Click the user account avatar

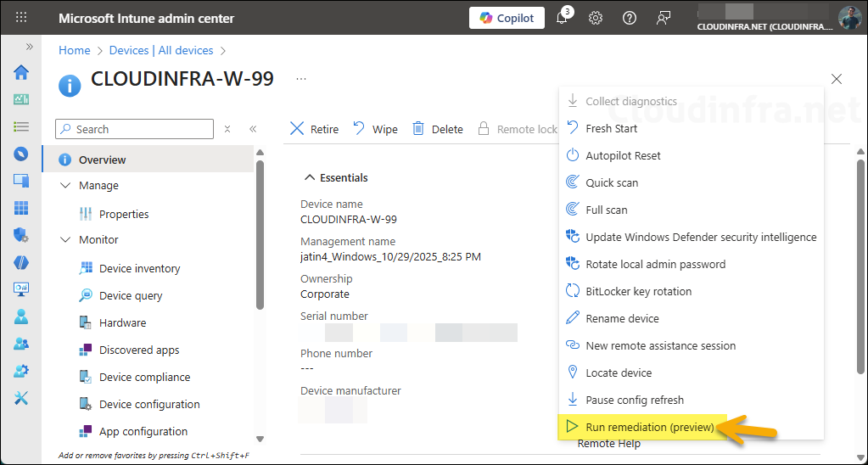(x=849, y=18)
